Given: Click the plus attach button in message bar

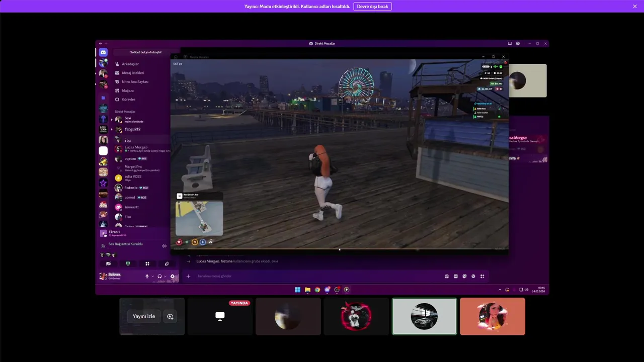Looking at the screenshot, I should [x=188, y=276].
